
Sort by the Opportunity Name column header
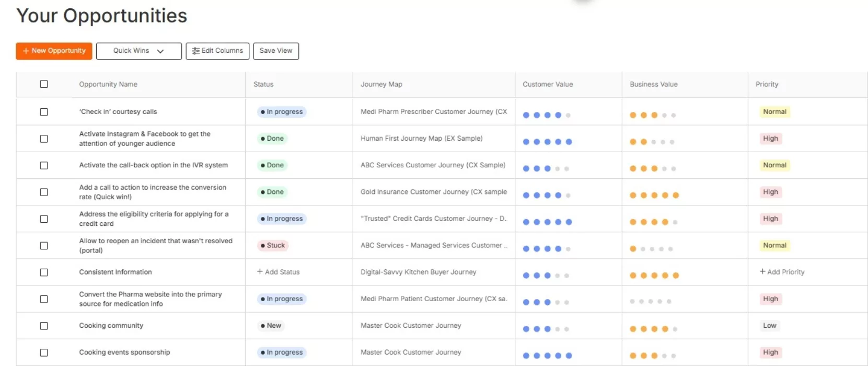pyautogui.click(x=108, y=84)
